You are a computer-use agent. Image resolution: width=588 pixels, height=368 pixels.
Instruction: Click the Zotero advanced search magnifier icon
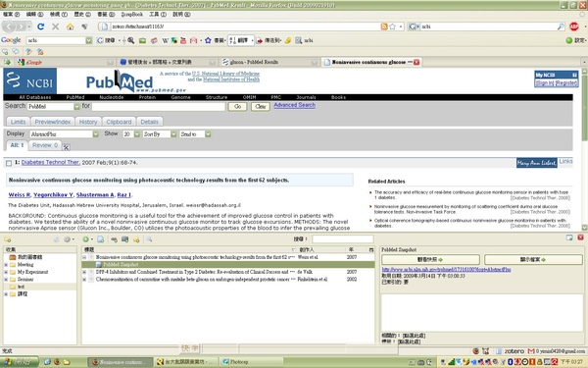click(x=149, y=239)
